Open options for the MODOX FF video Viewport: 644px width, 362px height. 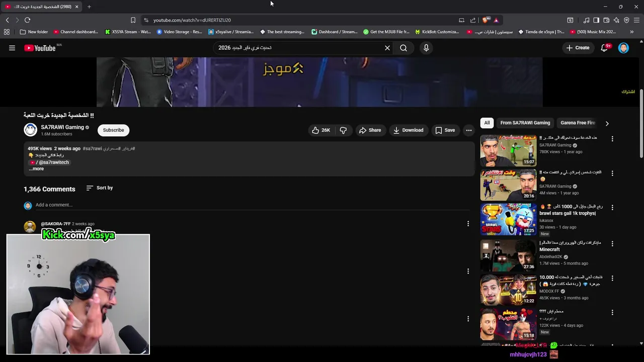[x=612, y=278]
